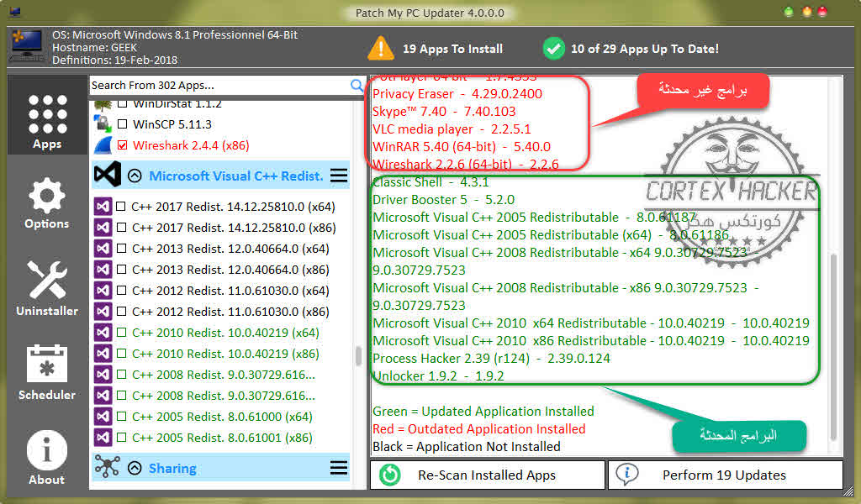This screenshot has width=861, height=504.
Task: Click the info speech-bubble icon beside Perform Updates
Action: coord(627,474)
